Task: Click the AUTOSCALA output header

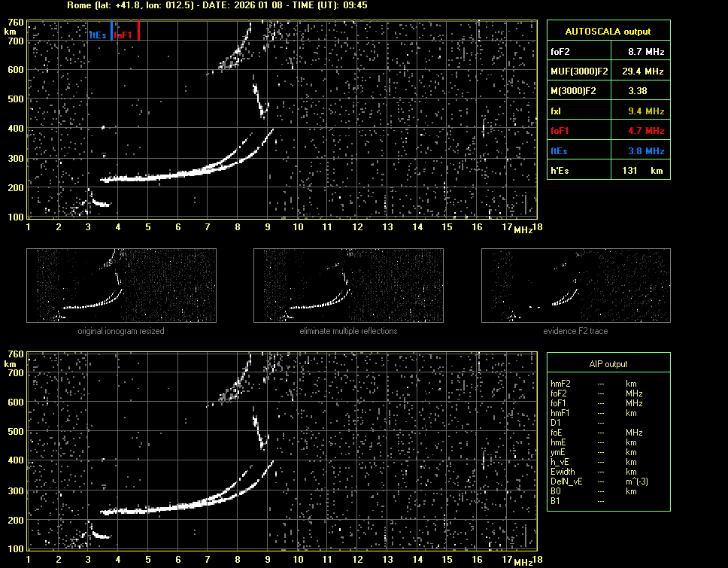Action: (608, 32)
